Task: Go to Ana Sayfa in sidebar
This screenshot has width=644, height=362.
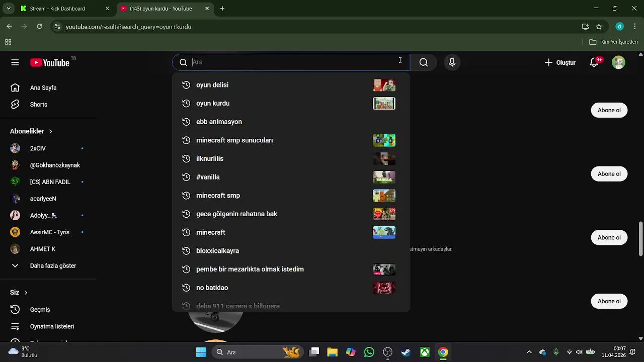Action: coord(48,87)
